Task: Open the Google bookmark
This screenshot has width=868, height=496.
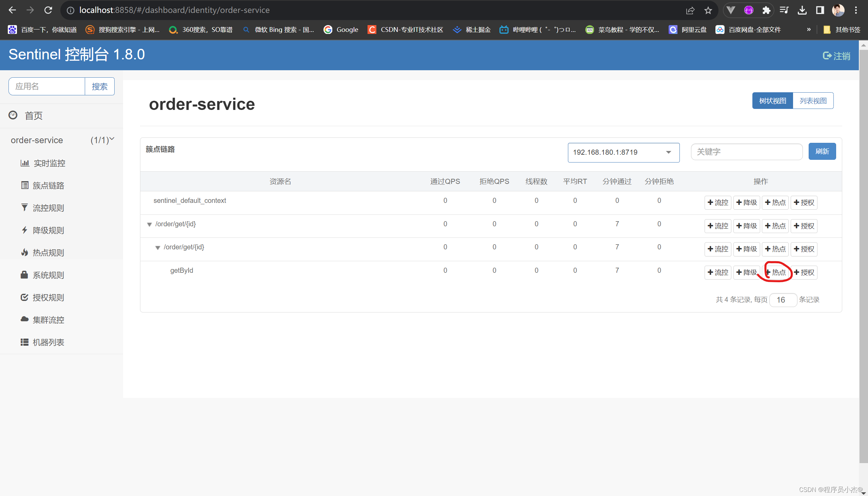Action: tap(341, 30)
